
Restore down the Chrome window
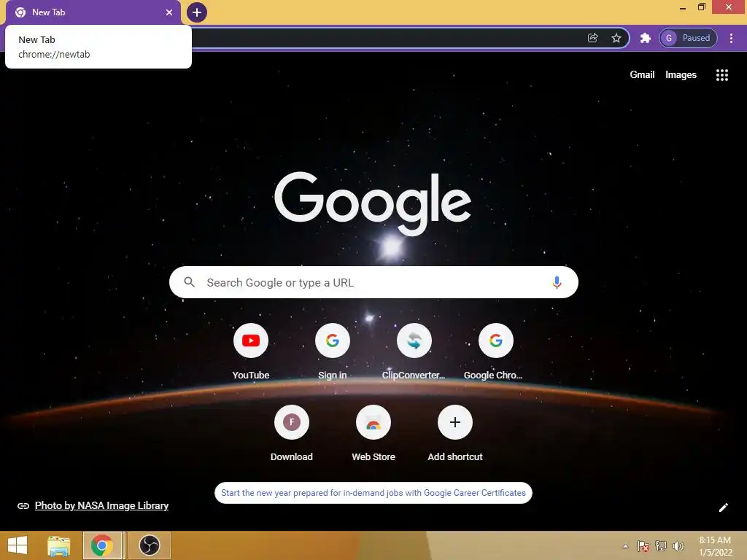[701, 7]
